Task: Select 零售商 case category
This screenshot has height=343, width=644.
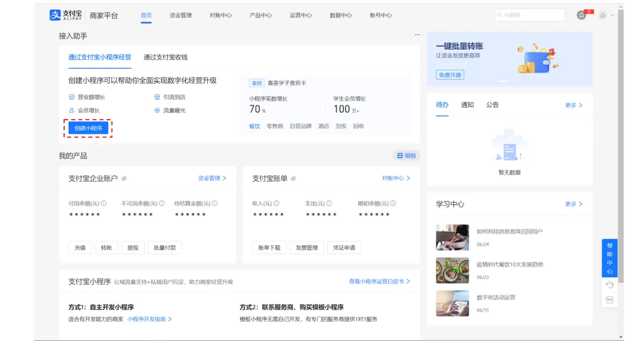Action: click(x=275, y=126)
